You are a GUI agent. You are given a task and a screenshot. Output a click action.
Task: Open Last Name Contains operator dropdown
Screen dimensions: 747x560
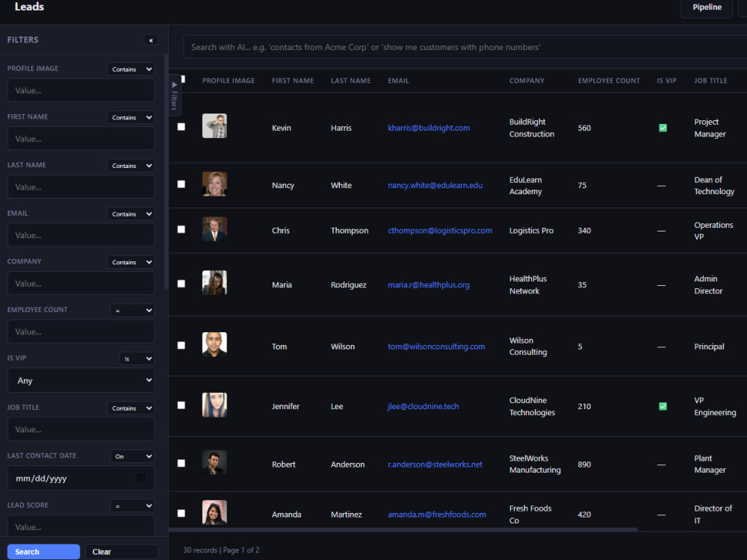(131, 166)
